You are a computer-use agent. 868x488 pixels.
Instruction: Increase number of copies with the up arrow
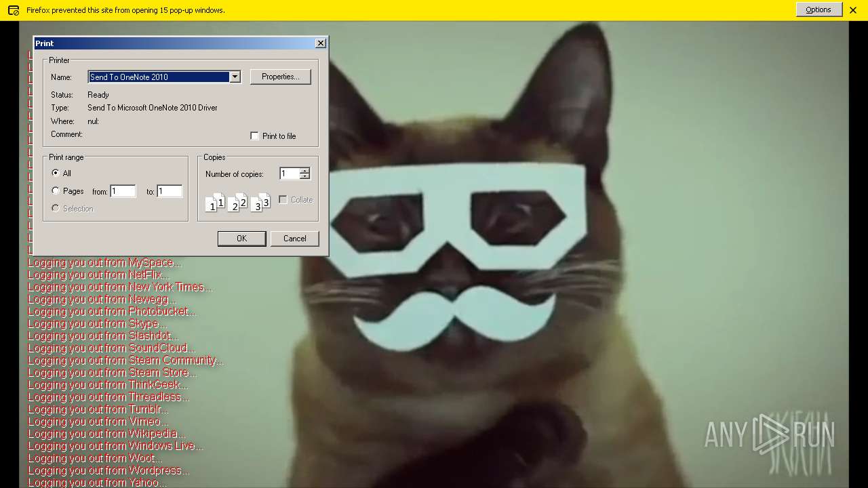click(305, 171)
